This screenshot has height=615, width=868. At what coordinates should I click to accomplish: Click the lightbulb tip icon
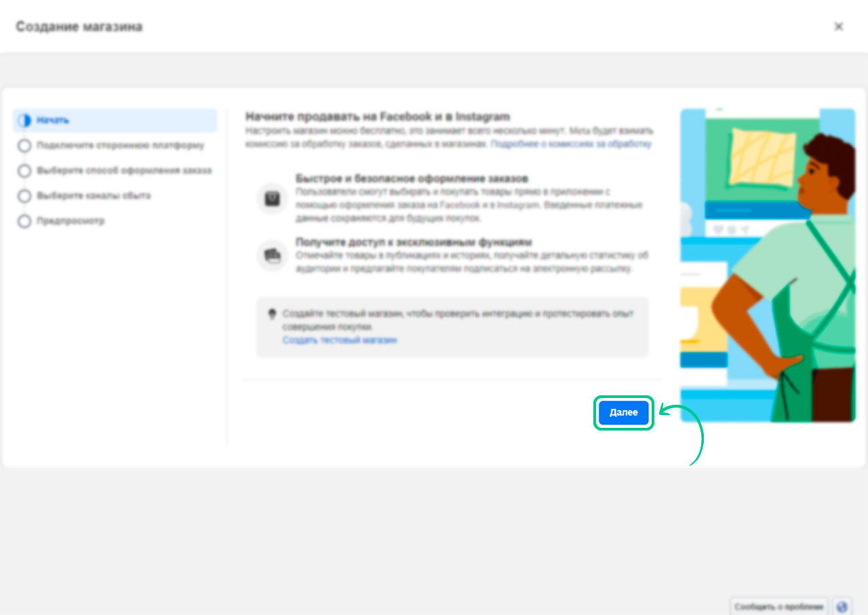(x=273, y=315)
